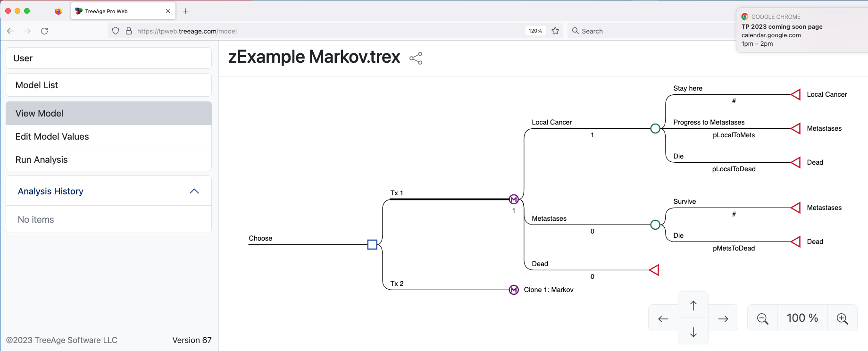Click the share icon beside model title
This screenshot has height=351, width=868.
[416, 58]
